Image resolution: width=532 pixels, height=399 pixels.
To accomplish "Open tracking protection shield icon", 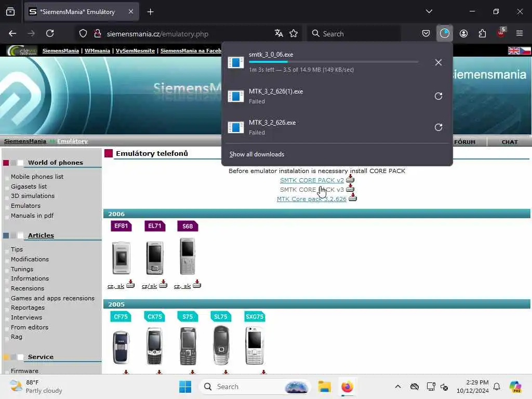I will click(x=83, y=33).
